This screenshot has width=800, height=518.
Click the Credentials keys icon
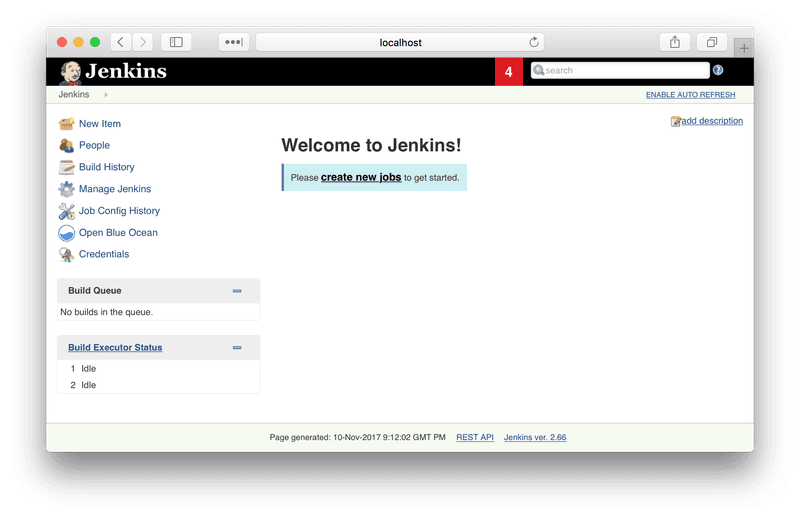pos(66,254)
